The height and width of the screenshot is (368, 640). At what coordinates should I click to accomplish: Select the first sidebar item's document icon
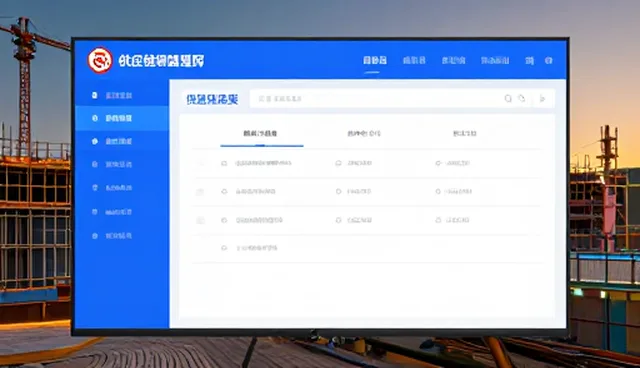point(95,95)
